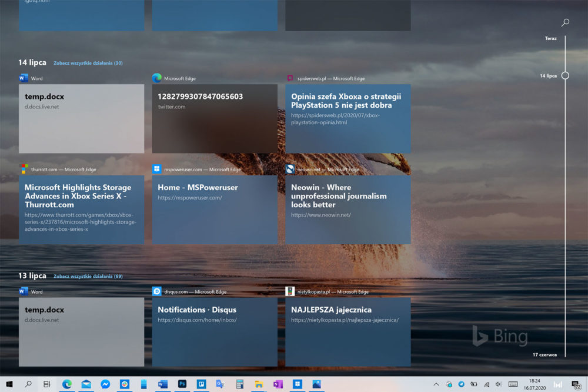588x392 pixels.
Task: Open the 'NAJLEPSZA jajecznica' card
Action: click(348, 332)
